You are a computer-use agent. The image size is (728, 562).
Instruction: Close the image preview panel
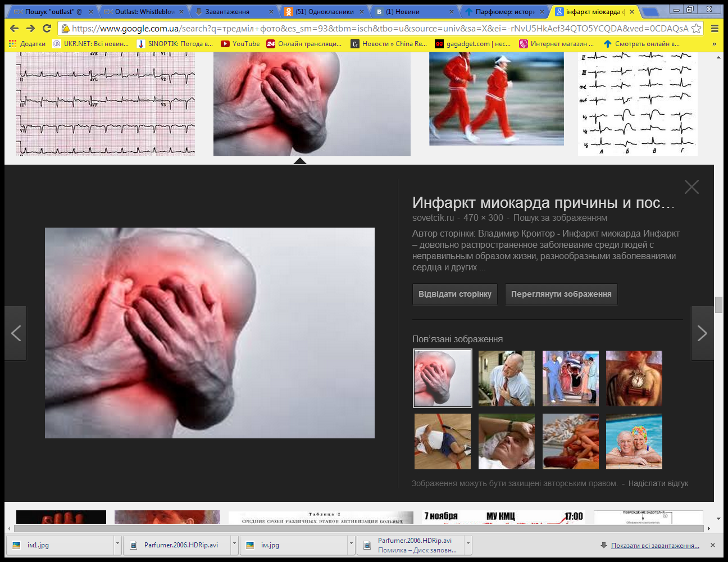[691, 187]
